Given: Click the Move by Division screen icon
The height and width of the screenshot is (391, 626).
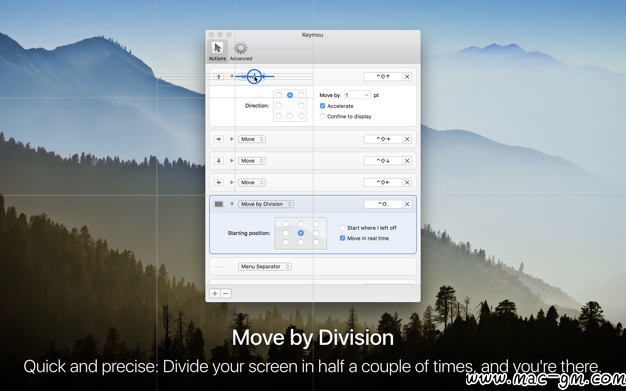Looking at the screenshot, I should (x=219, y=204).
